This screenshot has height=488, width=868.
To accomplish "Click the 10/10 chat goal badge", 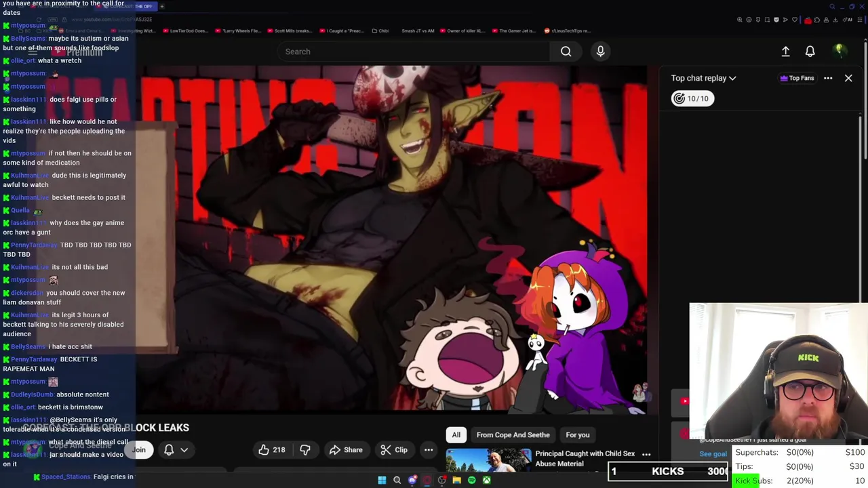I will [692, 98].
